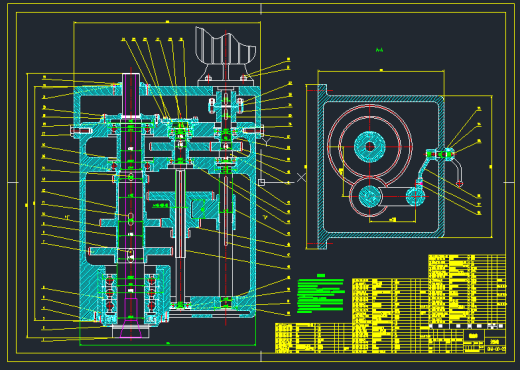Select the large gear's hatched hub in section A-A
The image size is (520, 370).
370,146
